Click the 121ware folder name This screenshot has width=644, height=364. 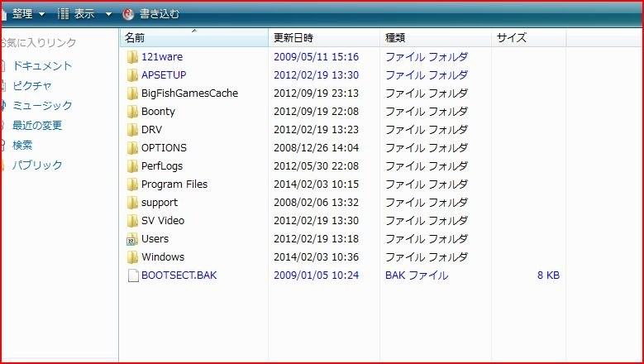[162, 57]
